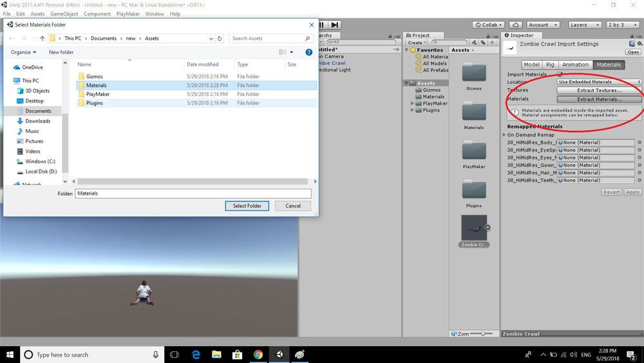644x363 pixels.
Task: Pick material for Jill_HiMidRes_Gown with the circle picker
Action: [x=639, y=165]
